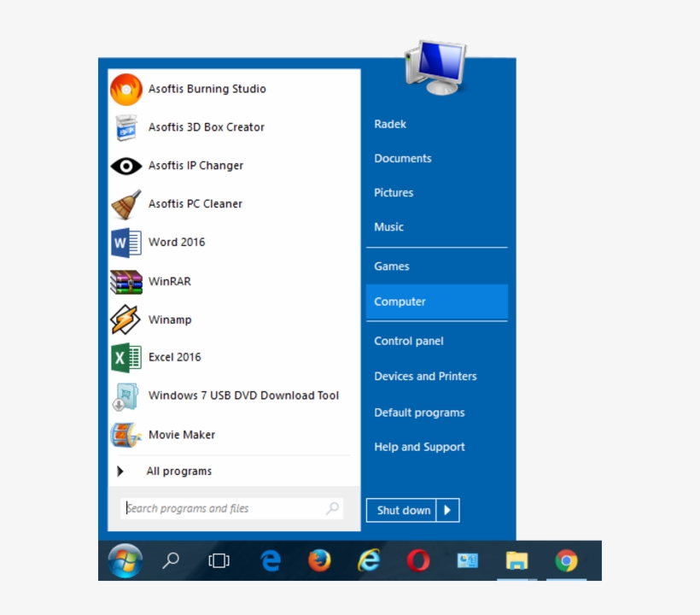This screenshot has width=700, height=615.
Task: Click Windows 7 USB DVD Download Tool icon
Action: 126,396
